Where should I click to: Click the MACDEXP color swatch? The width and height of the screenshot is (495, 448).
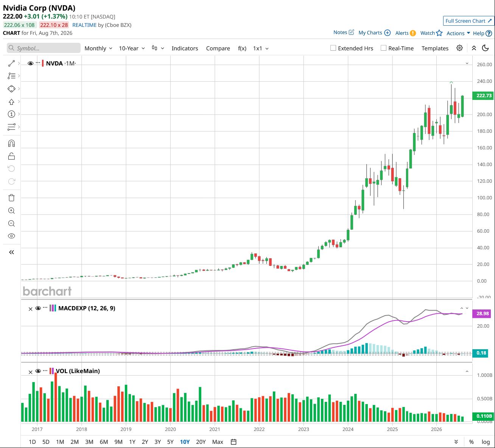tap(53, 308)
